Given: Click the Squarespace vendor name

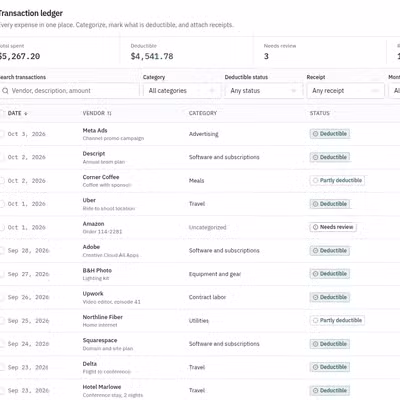Looking at the screenshot, I should point(100,340).
